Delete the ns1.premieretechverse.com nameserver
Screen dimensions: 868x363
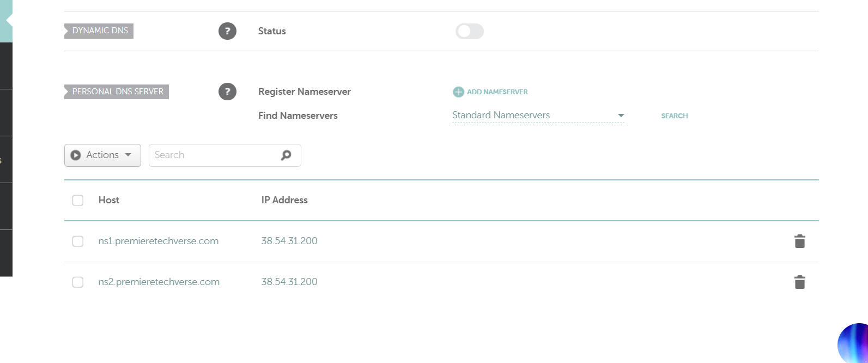(x=799, y=241)
